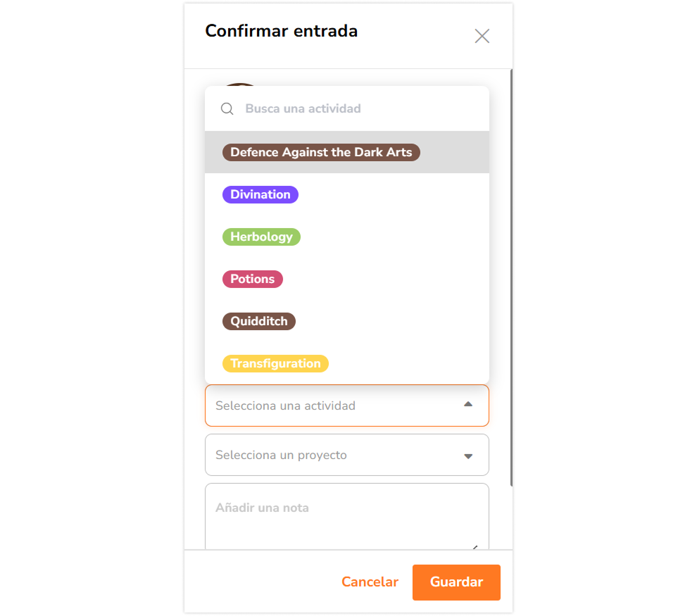Click the Confirmar entrada heading

281,31
